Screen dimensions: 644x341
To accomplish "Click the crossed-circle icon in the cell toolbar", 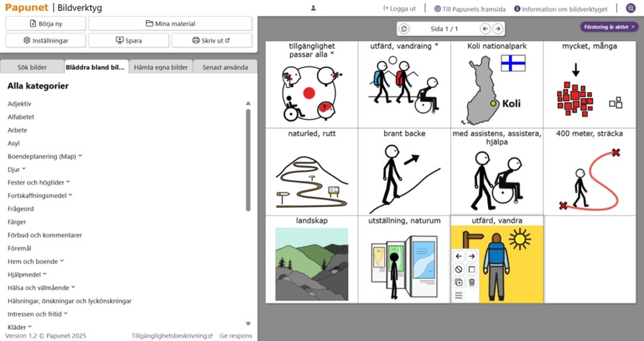I will click(x=458, y=269).
